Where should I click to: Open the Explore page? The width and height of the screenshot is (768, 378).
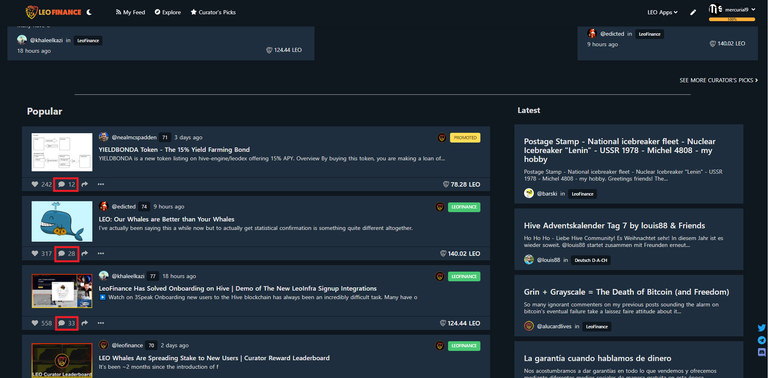coord(168,12)
